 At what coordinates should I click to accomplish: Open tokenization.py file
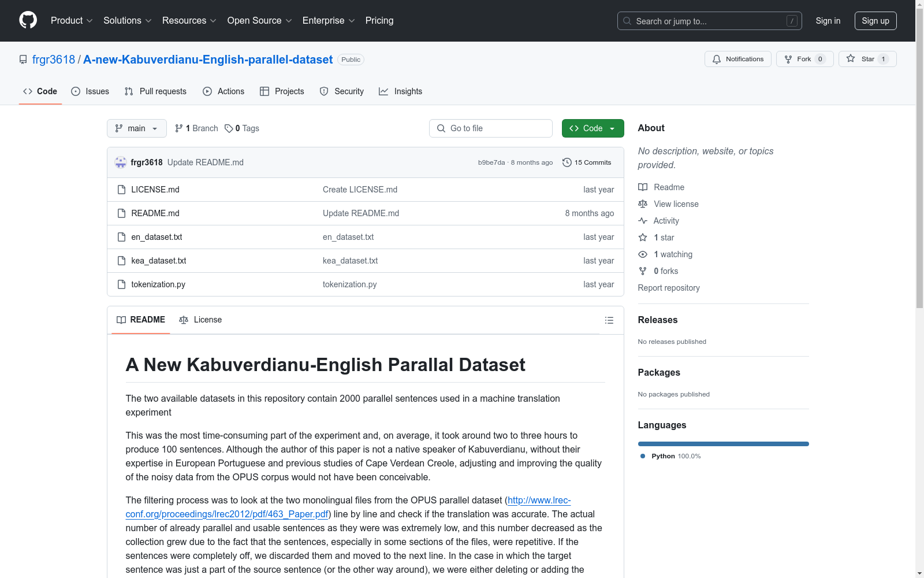158,284
